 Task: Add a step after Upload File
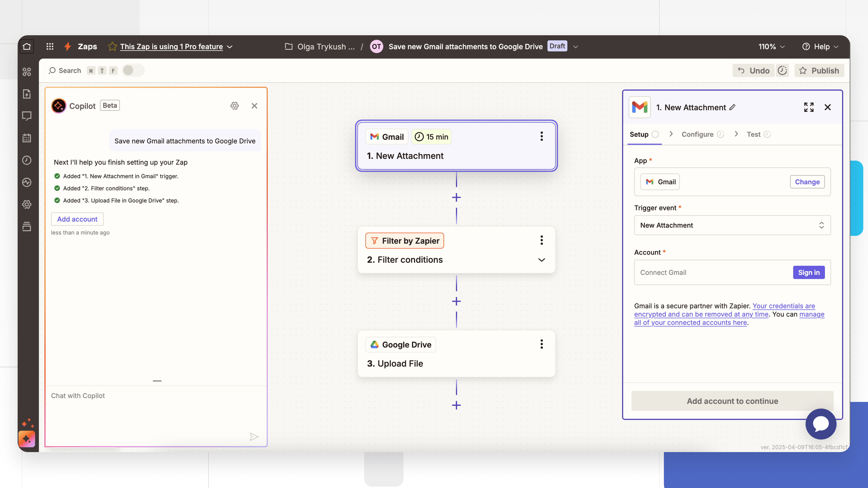(456, 405)
